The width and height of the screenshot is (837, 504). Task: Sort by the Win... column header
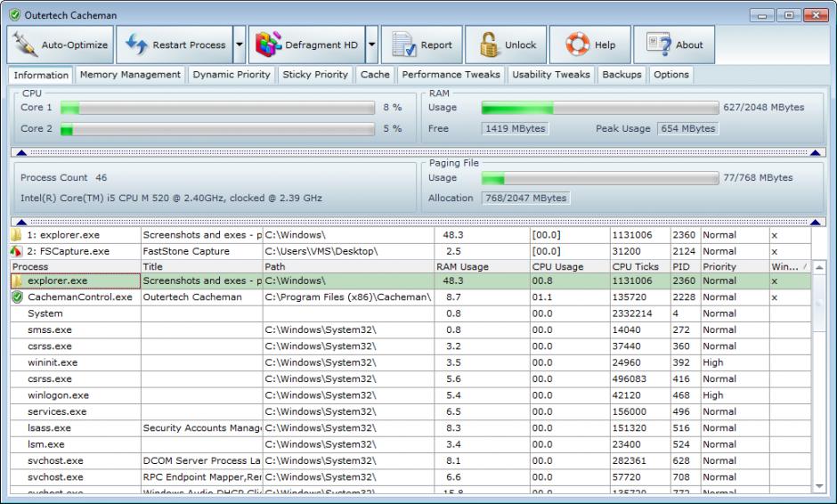coord(790,266)
